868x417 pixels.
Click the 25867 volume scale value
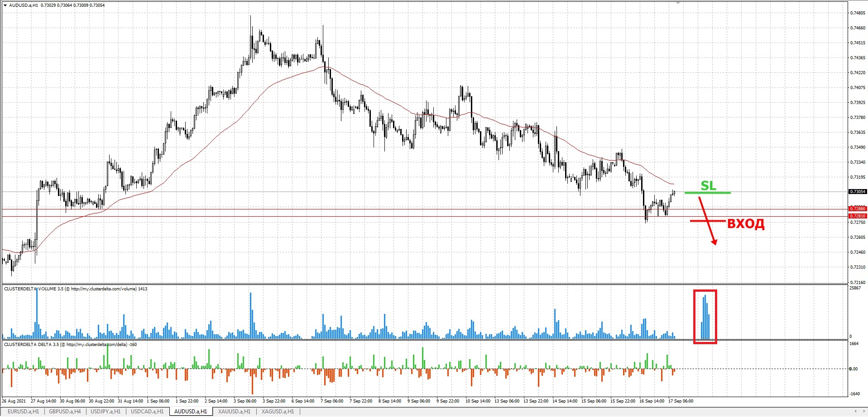pos(855,288)
